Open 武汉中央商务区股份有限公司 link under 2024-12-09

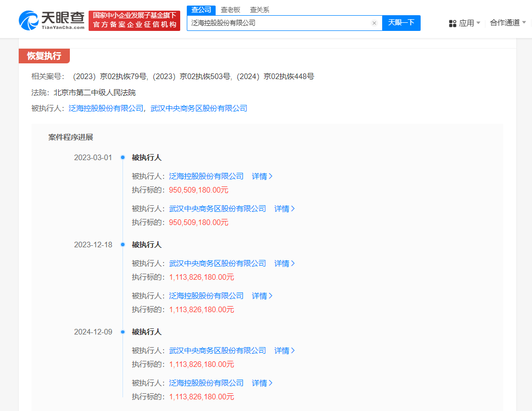click(218, 351)
